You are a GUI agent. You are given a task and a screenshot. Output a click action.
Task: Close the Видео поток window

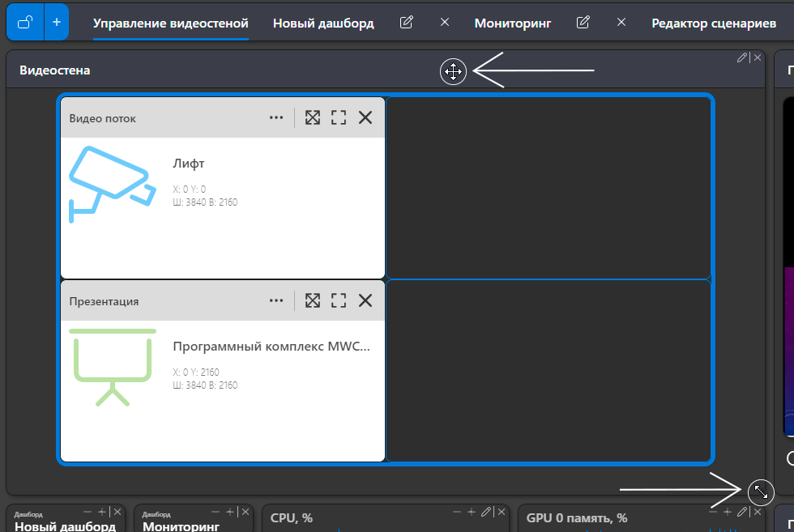pyautogui.click(x=365, y=117)
